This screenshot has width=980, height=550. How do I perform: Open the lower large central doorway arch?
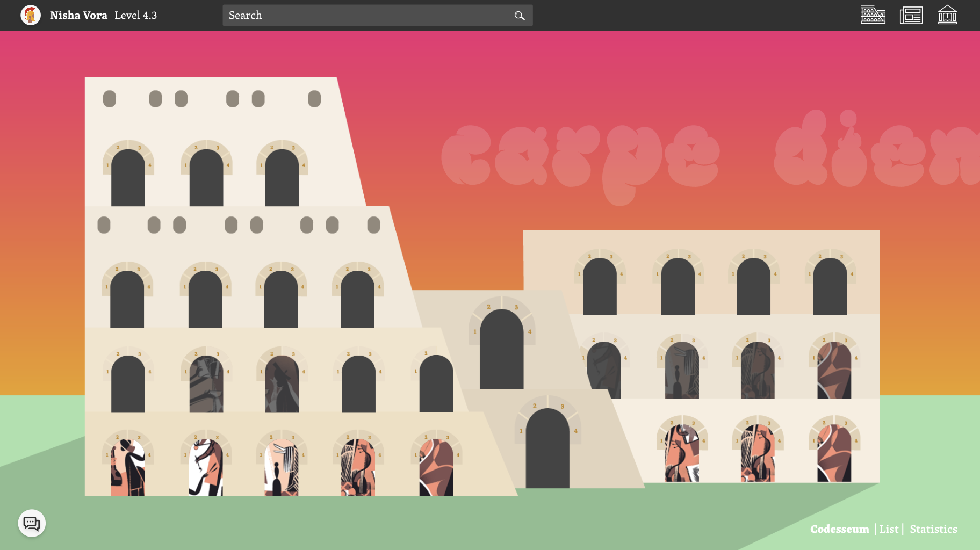click(x=547, y=448)
